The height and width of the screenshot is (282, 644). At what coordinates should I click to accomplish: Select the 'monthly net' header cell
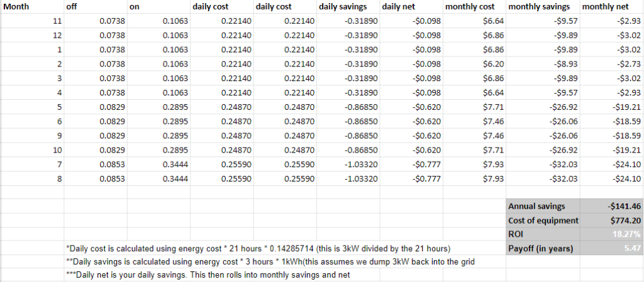pyautogui.click(x=611, y=7)
